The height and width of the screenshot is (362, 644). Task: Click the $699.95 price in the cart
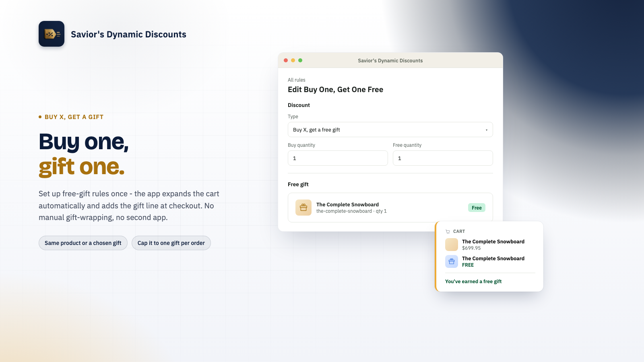471,248
